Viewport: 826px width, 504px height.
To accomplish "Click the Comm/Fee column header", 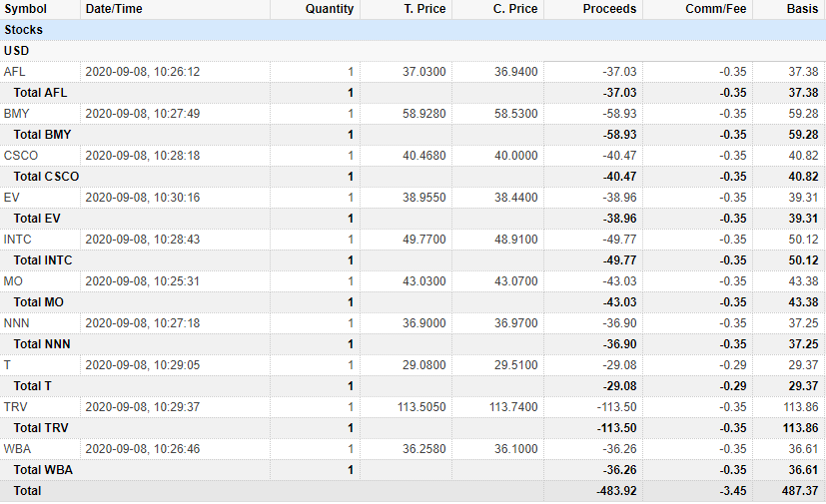I will click(716, 9).
